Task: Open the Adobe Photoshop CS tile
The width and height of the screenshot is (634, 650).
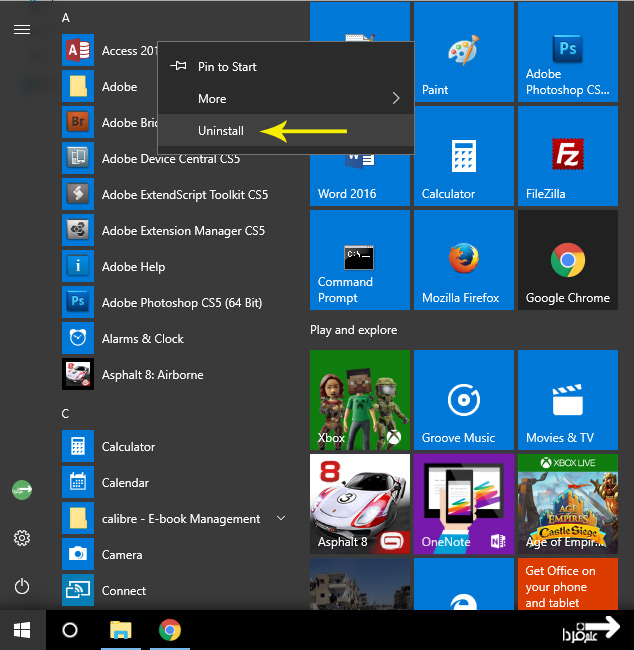Action: (567, 53)
